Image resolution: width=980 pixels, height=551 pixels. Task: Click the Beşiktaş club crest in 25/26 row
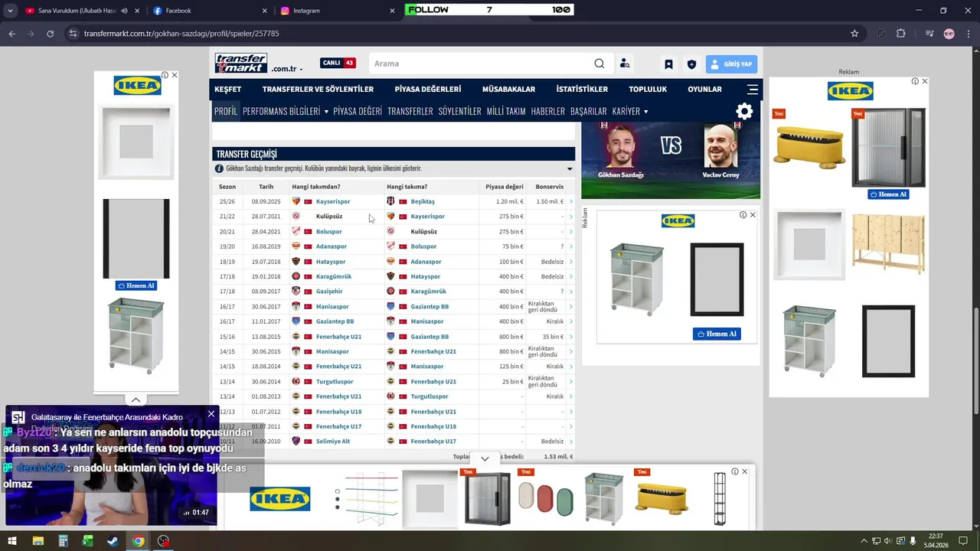[390, 201]
